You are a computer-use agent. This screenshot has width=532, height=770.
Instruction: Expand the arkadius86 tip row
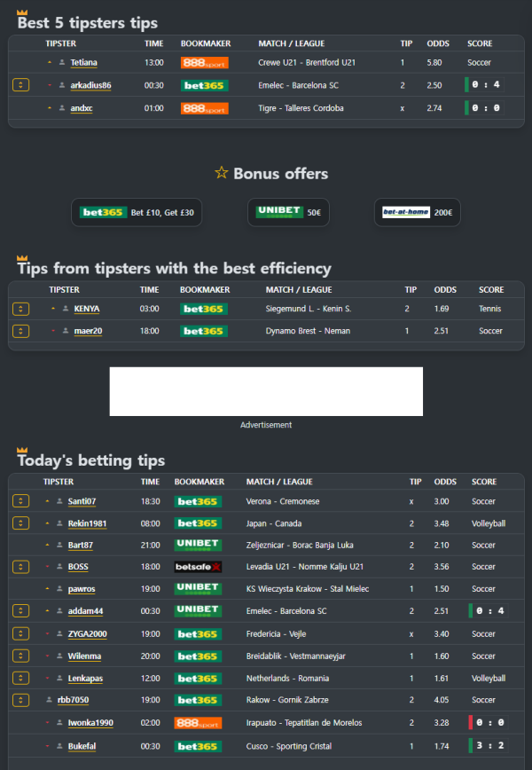[x=21, y=85]
